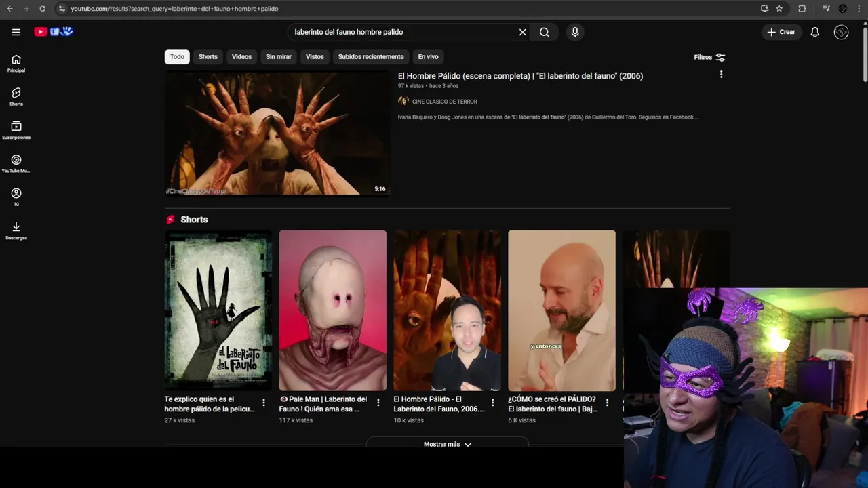
Task: Open browser extensions puzzle icon
Action: [802, 9]
